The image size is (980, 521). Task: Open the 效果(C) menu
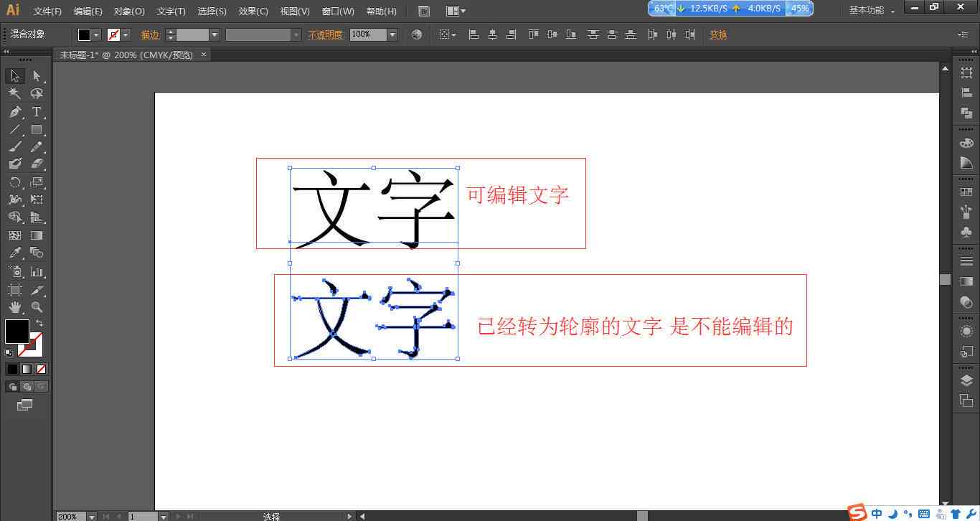click(x=253, y=11)
